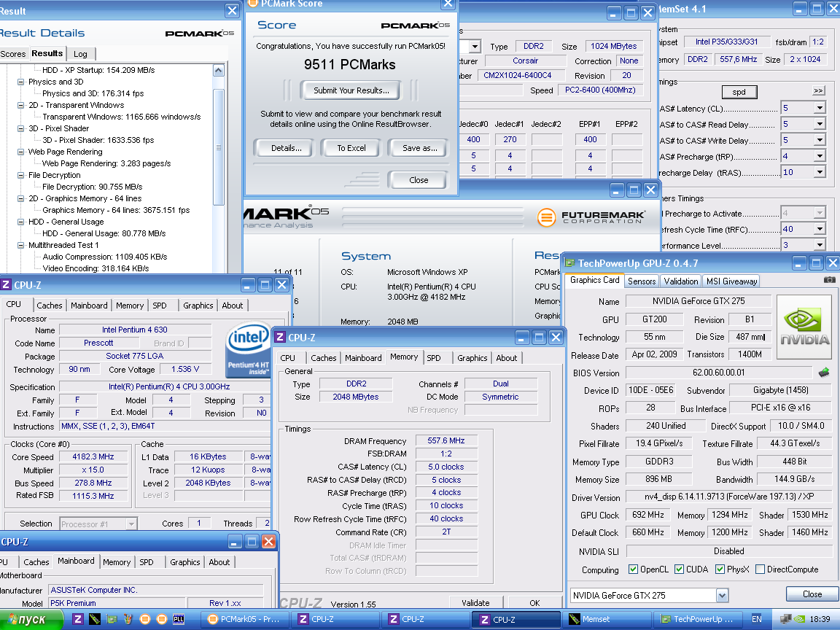Viewport: 840px width, 630px height.
Task: Click the Validate button in CPU-Z
Action: click(x=475, y=603)
